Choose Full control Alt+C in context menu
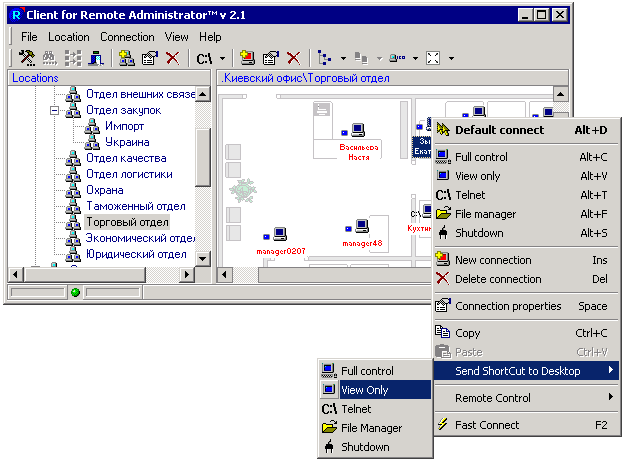This screenshot has width=623, height=460. (x=526, y=157)
